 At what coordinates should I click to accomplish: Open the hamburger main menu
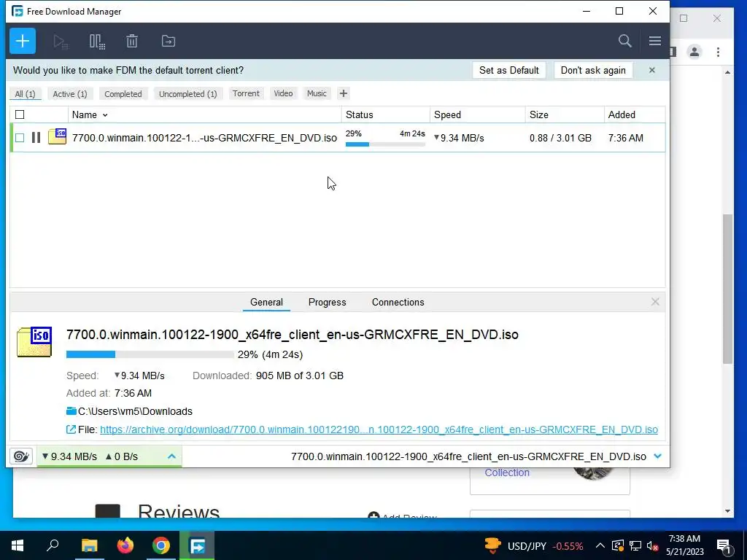654,41
